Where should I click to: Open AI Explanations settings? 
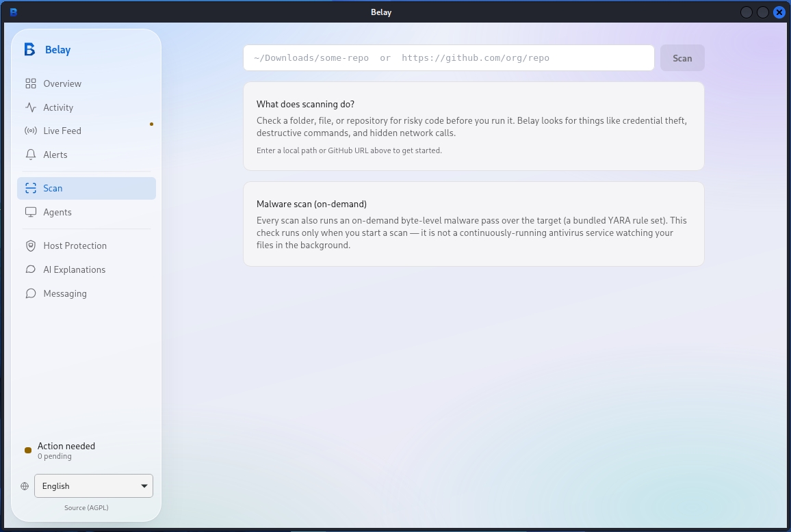(86, 269)
